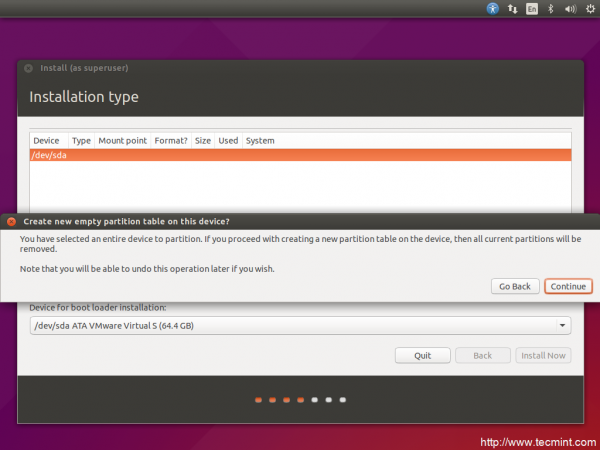Screen dimensions: 600x450
Task: Click the Mount point column header
Action: click(x=122, y=141)
